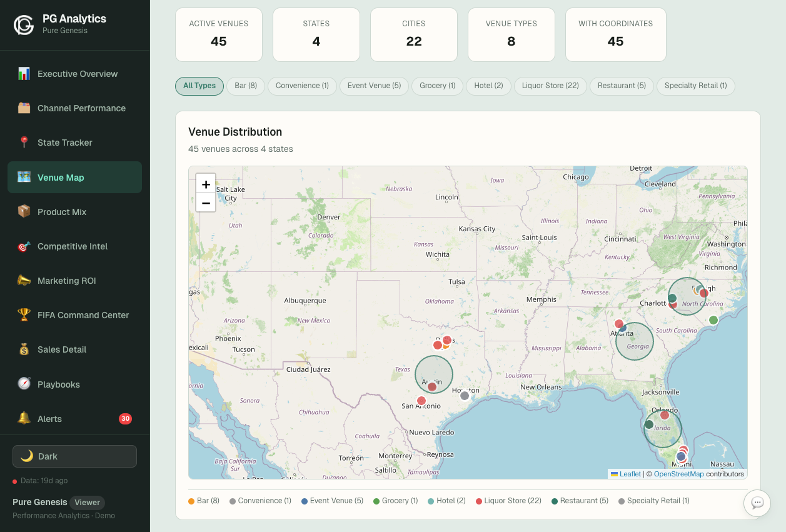
Task: Toggle Dark mode
Action: pyautogui.click(x=74, y=456)
